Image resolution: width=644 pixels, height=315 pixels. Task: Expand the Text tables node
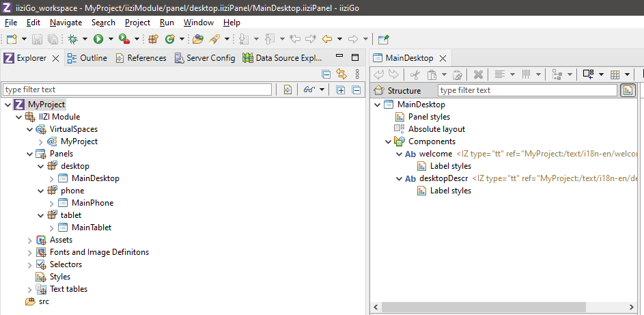(x=29, y=289)
